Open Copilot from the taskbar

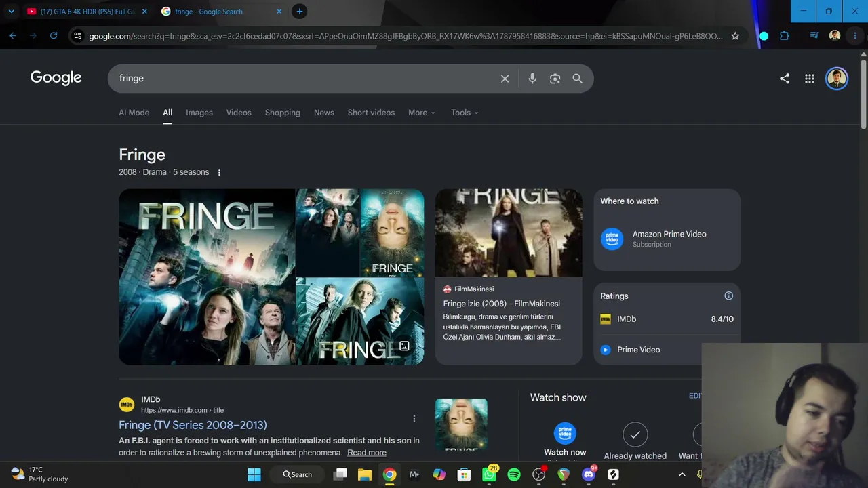[x=439, y=474]
